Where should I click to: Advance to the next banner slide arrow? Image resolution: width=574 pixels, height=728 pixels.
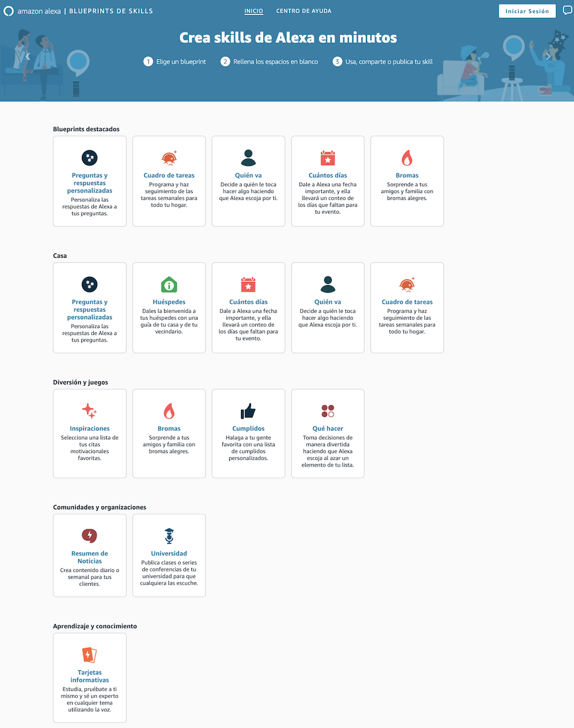point(547,56)
